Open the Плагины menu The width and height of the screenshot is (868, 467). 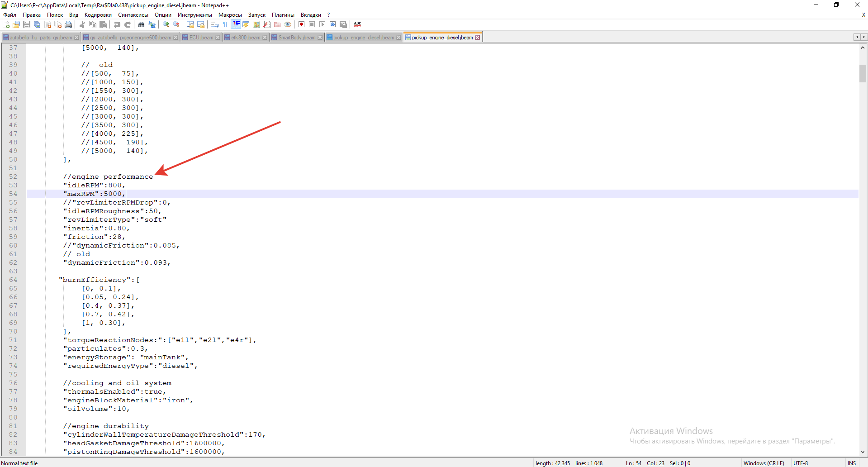283,15
